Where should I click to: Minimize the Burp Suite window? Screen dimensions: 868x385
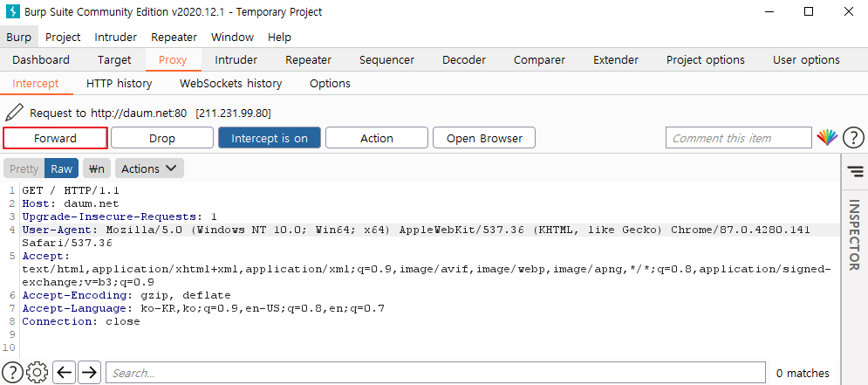pos(769,11)
